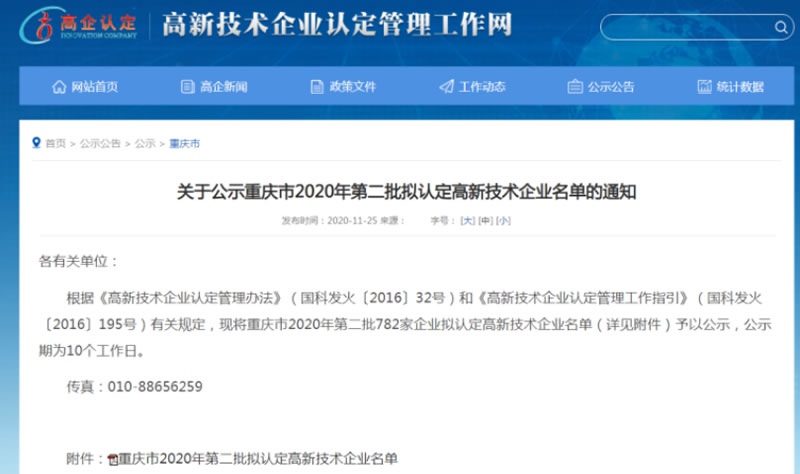
Task: Click 公示公告 in the breadcrumb trail
Action: [100, 144]
